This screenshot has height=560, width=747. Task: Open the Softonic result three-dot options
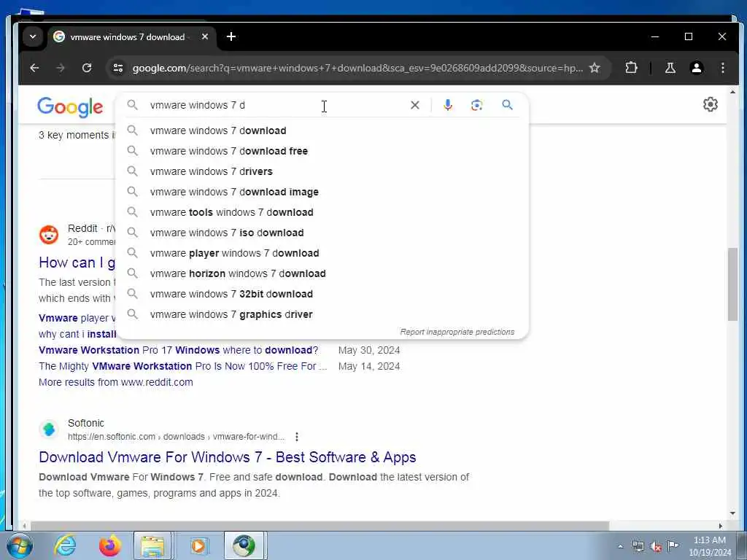pos(297,437)
